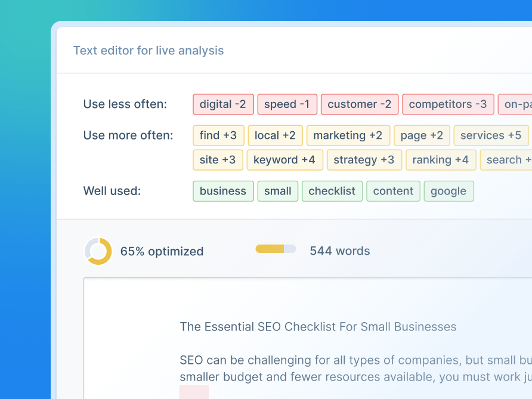532x399 pixels.
Task: Click the "speed -1" tag
Action: click(x=287, y=104)
